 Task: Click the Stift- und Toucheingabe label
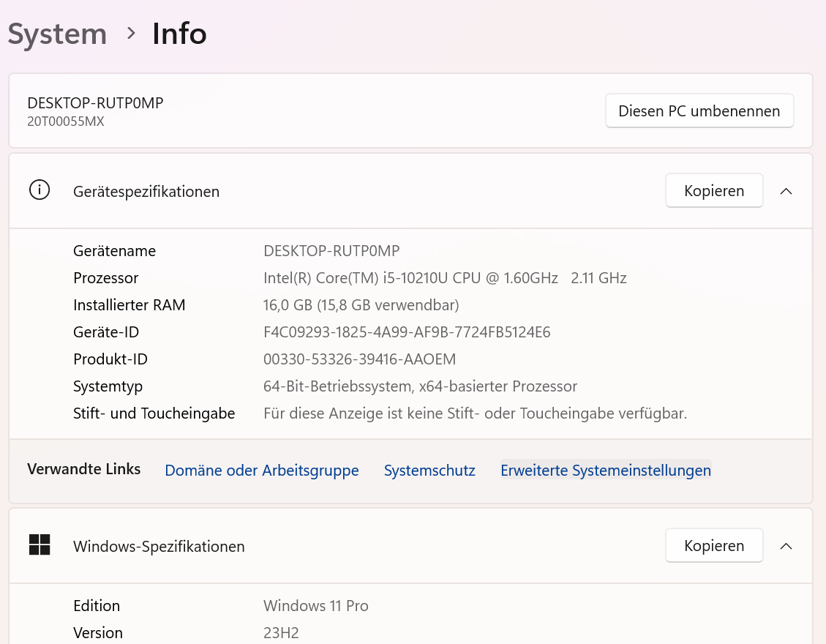(x=154, y=413)
